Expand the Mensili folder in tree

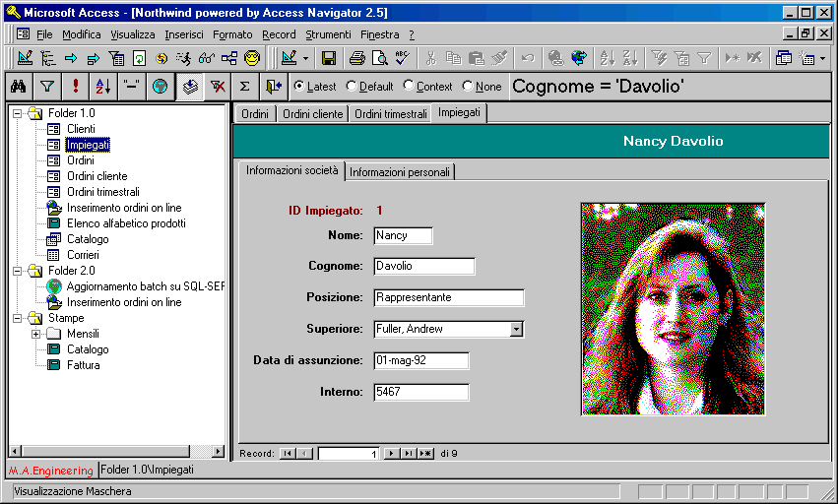pos(36,334)
